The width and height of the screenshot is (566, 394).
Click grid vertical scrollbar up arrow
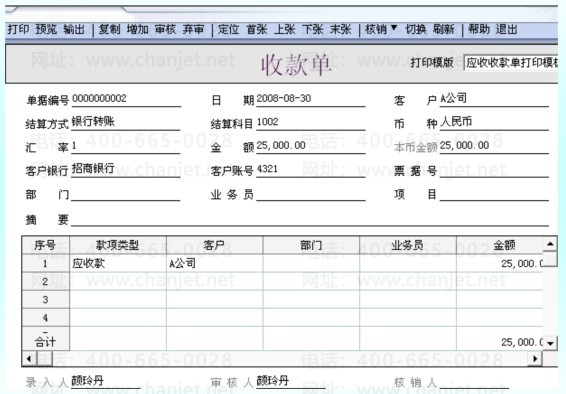pos(550,244)
